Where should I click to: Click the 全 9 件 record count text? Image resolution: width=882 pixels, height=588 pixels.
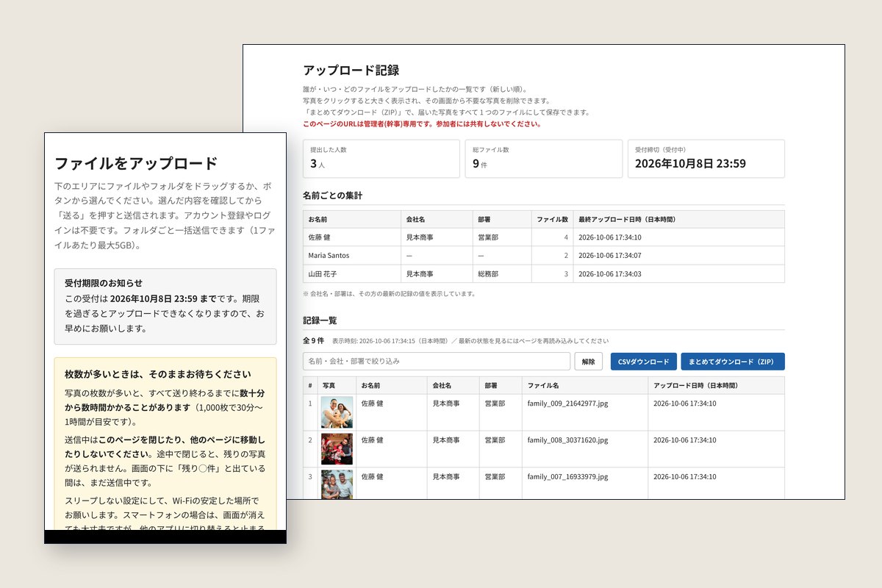pyautogui.click(x=313, y=340)
